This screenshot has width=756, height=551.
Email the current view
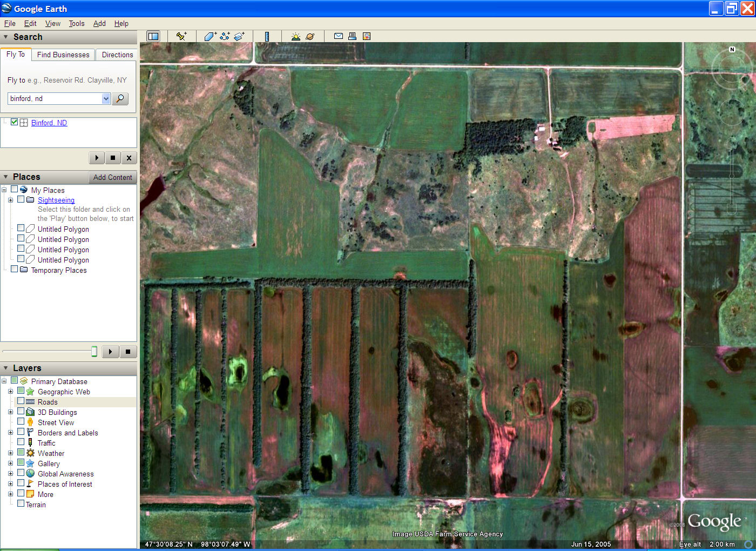[339, 36]
